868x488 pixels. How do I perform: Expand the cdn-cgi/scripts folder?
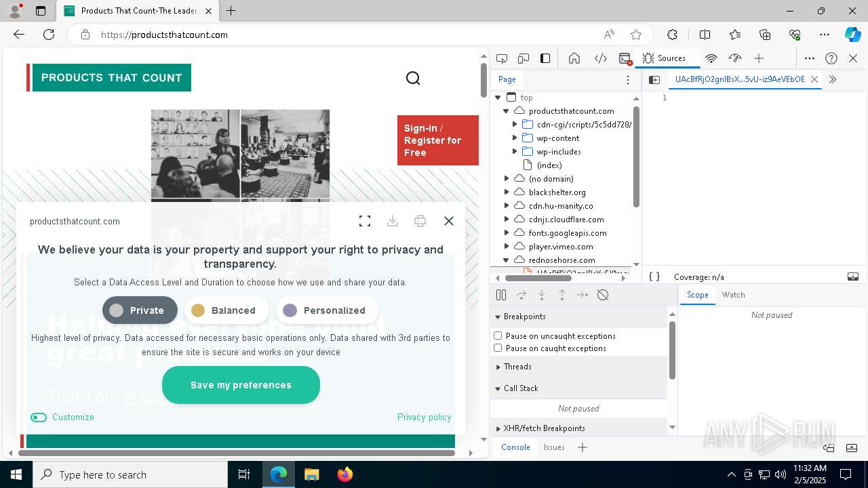pyautogui.click(x=515, y=125)
